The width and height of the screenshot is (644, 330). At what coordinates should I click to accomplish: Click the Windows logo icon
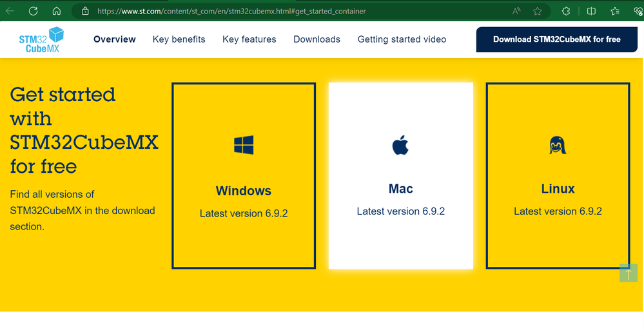tap(244, 145)
